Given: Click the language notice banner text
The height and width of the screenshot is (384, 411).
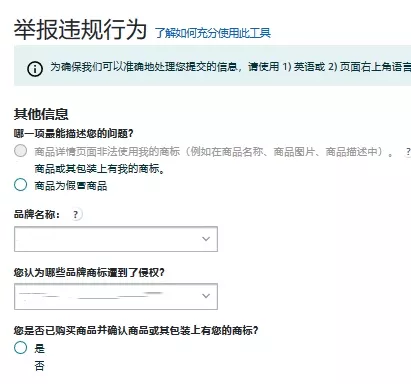Looking at the screenshot, I should coord(230,67).
